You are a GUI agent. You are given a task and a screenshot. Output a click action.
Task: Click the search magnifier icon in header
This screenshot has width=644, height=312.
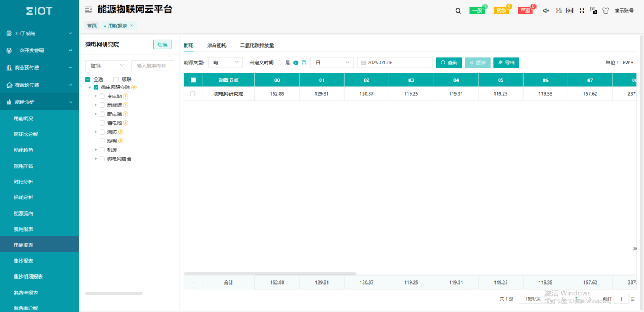tap(458, 11)
